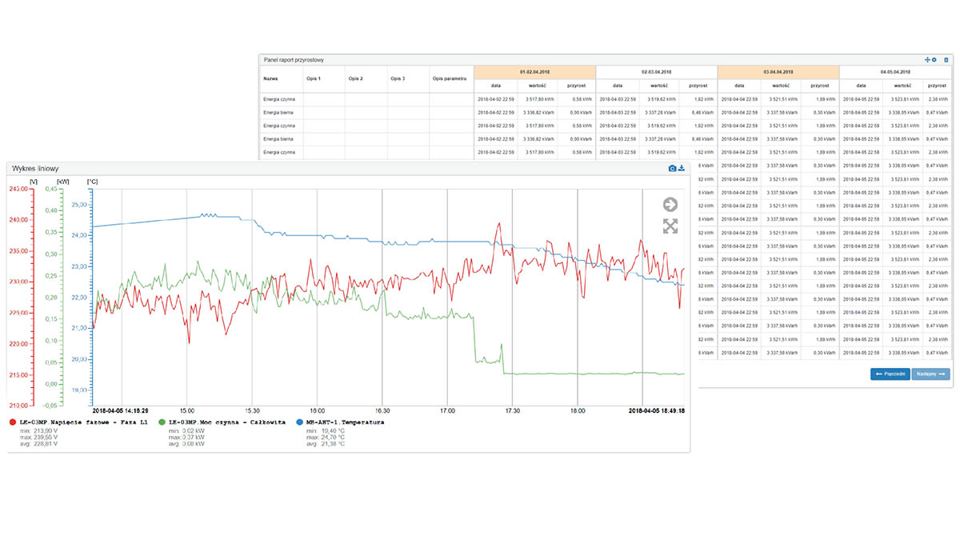Screen dimensions: 960x560
Task: Expand the chart to fullscreen
Action: pyautogui.click(x=670, y=226)
